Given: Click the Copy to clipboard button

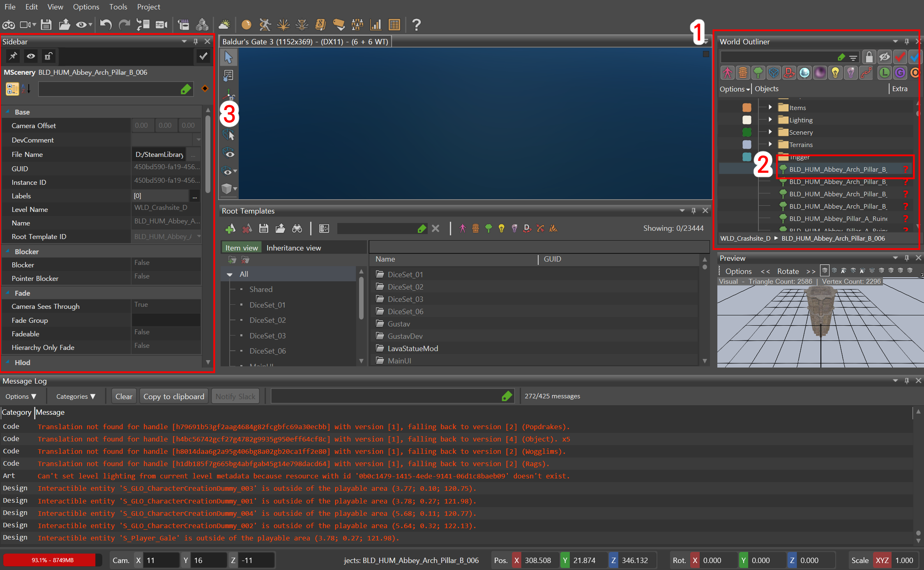Looking at the screenshot, I should pos(174,396).
